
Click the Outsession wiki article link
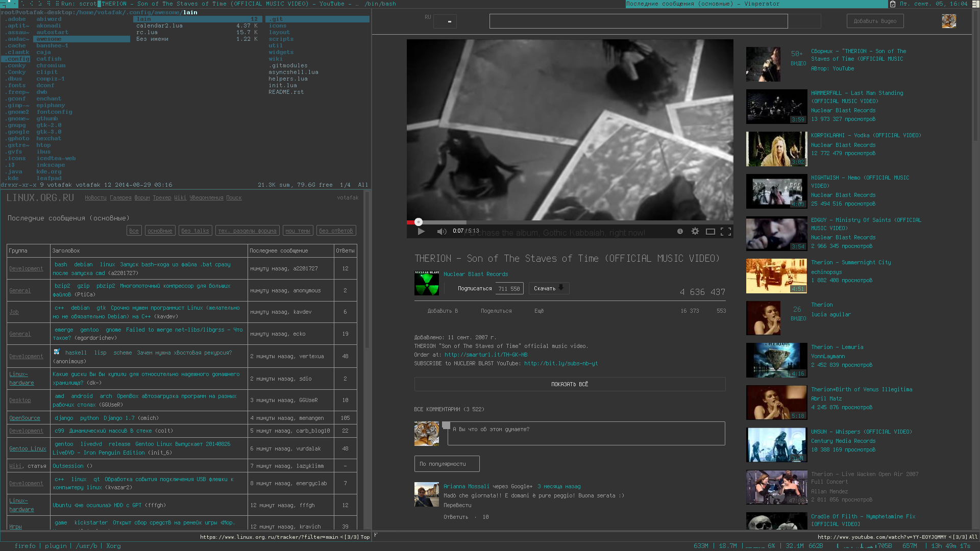[x=68, y=466]
